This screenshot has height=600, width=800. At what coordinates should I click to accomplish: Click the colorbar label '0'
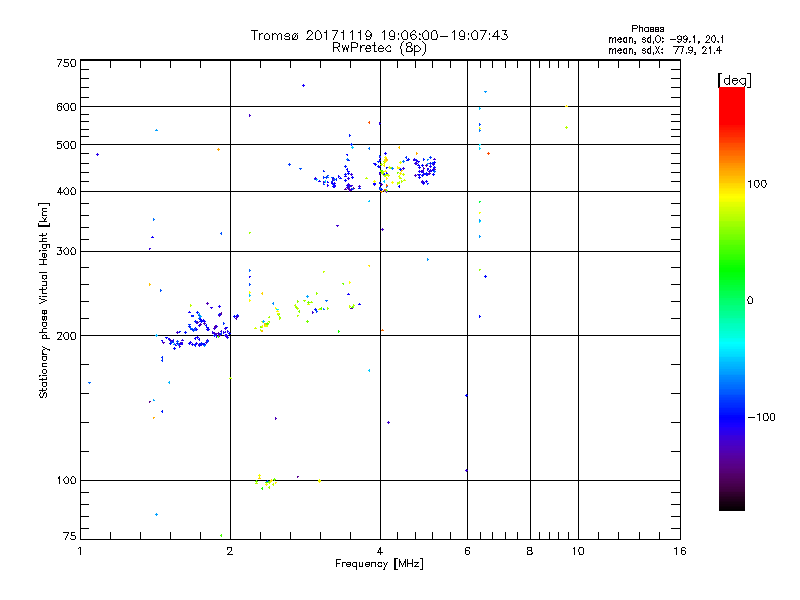click(x=750, y=301)
